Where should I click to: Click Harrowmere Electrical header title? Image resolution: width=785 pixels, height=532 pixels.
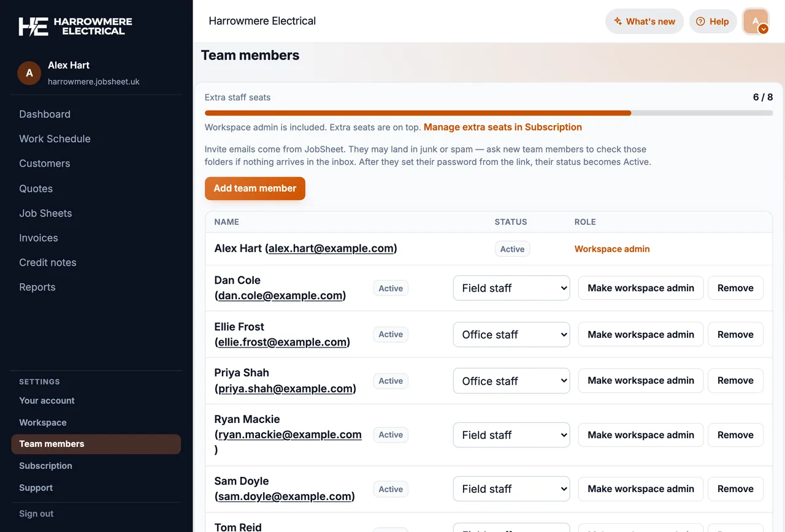[262, 21]
